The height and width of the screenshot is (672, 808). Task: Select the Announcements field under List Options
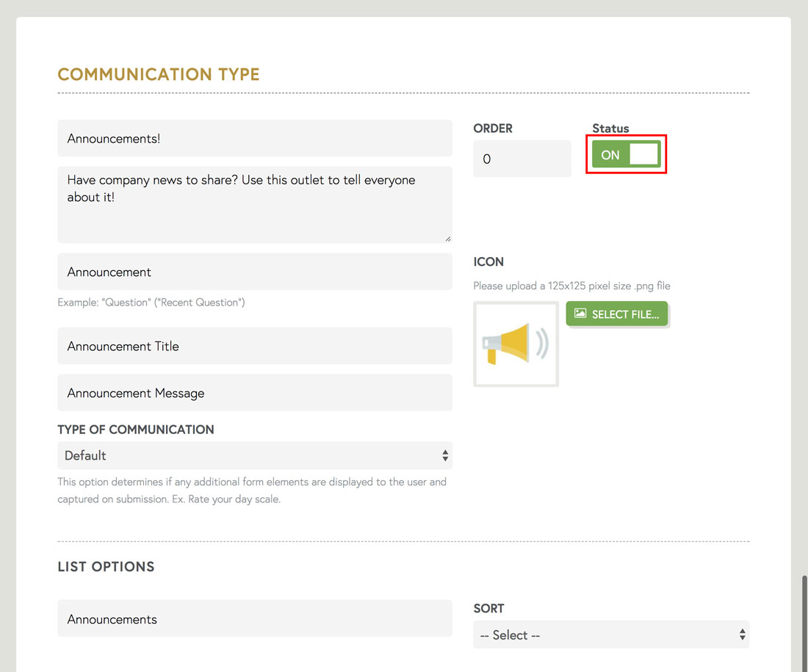255,618
